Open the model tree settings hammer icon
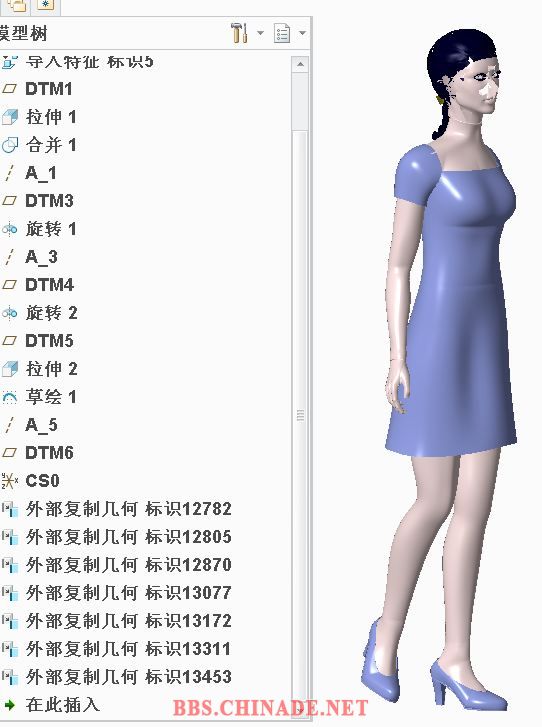This screenshot has width=542, height=727. click(239, 33)
